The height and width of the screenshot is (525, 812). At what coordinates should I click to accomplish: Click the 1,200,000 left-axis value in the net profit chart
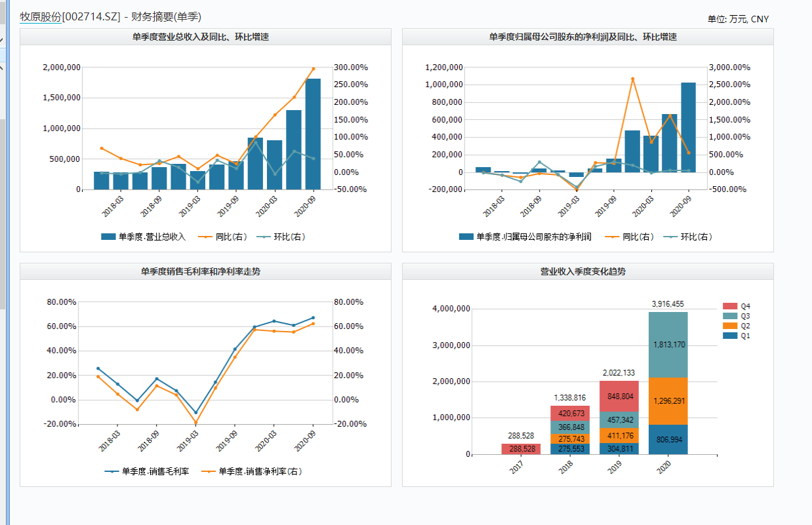tap(445, 68)
